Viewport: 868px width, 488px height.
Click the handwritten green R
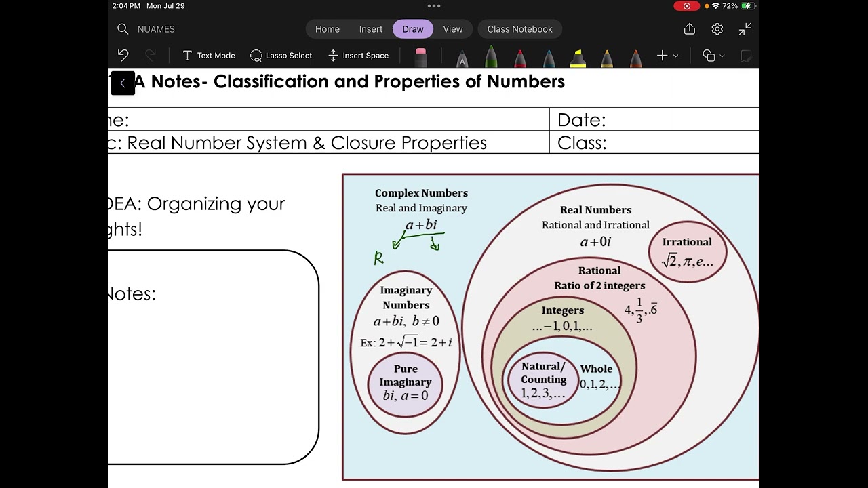pos(378,258)
